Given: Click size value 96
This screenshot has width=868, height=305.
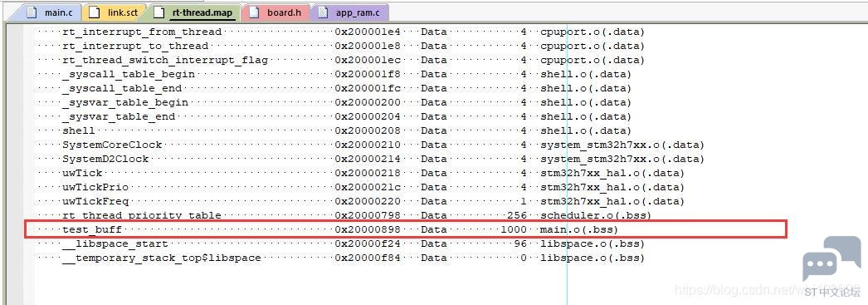Looking at the screenshot, I should tap(520, 244).
